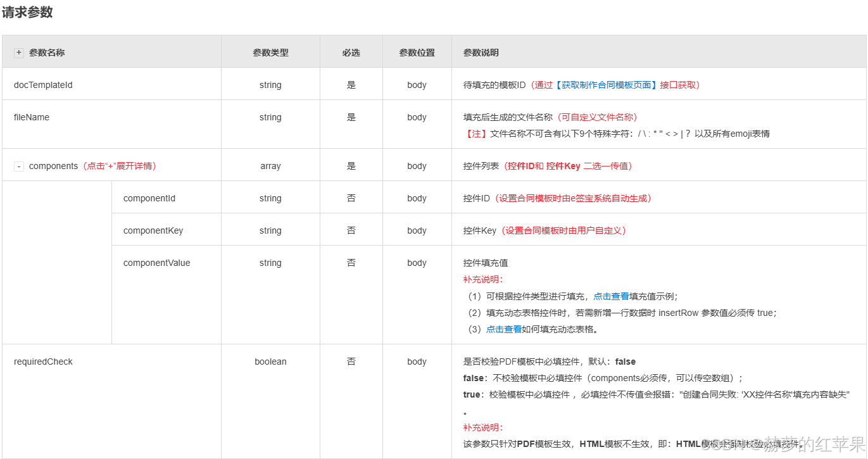Click the 【注】 file name characters note
Image resolution: width=868 pixels, height=459 pixels.
[x=617, y=134]
